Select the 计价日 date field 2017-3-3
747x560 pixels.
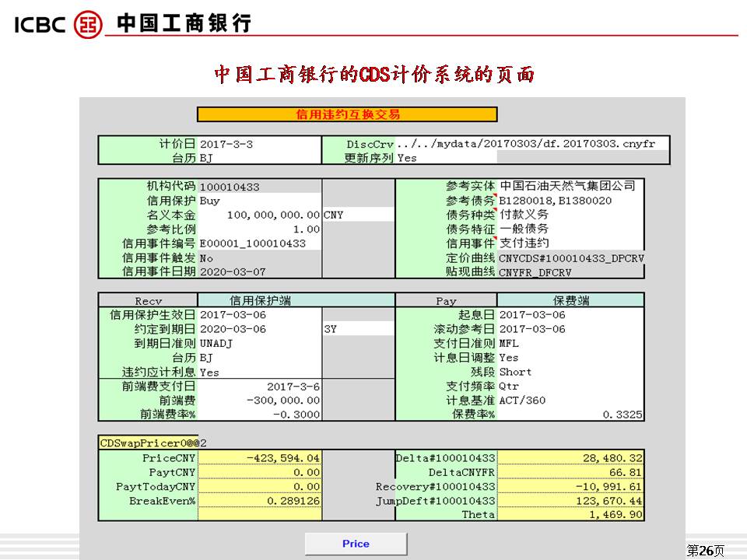coord(259,144)
